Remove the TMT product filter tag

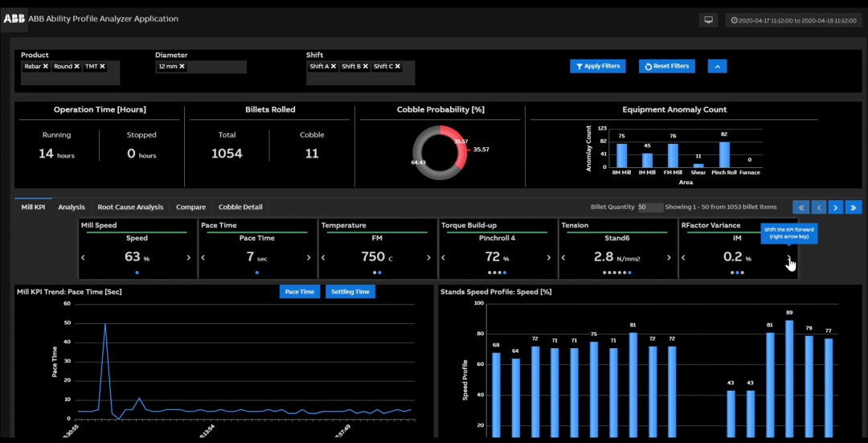(102, 67)
